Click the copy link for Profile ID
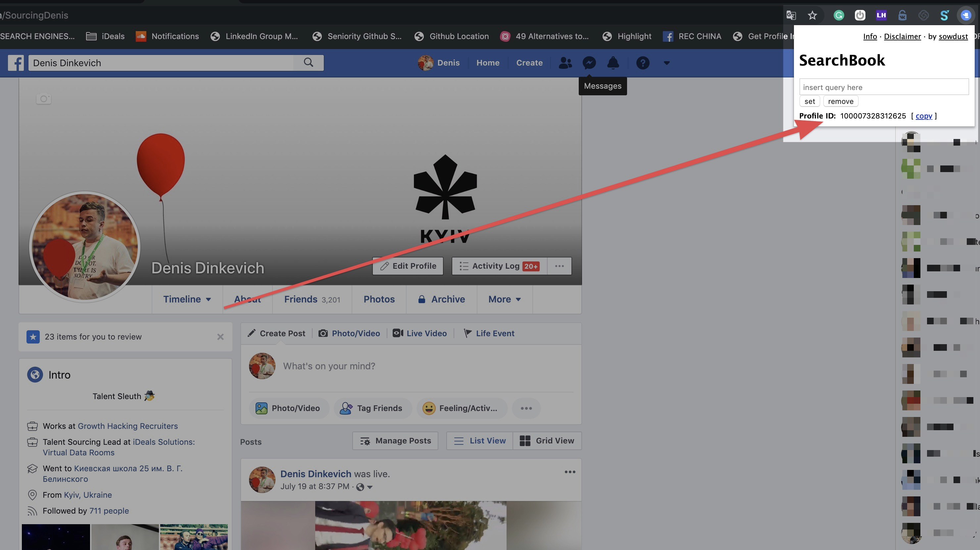Viewport: 980px width, 550px height. click(x=923, y=116)
